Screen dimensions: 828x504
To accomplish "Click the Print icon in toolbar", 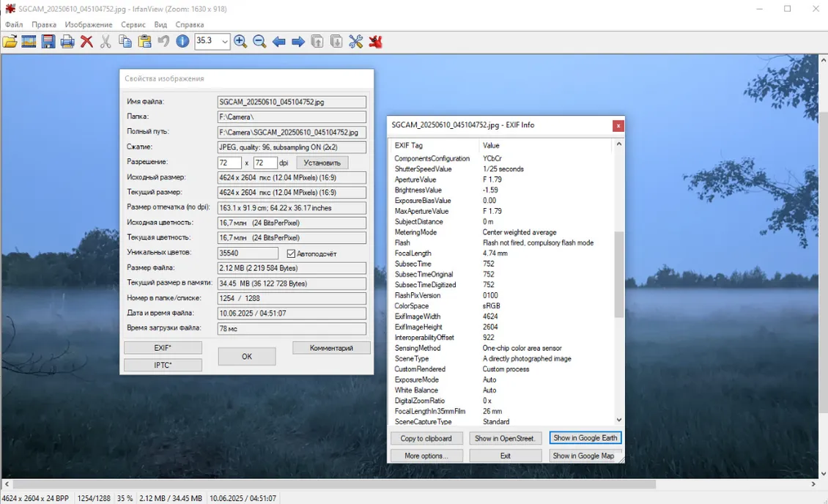I will tap(67, 42).
